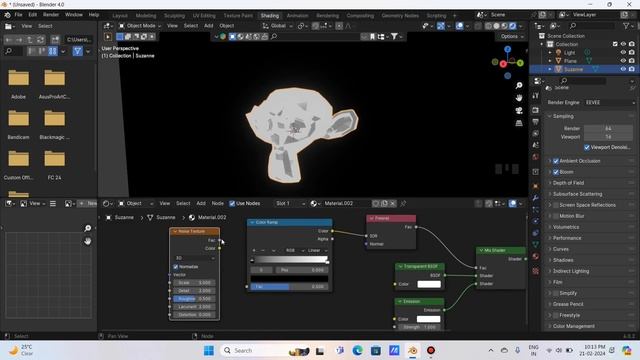Hide Suzanne using its eye icon
The image size is (640, 360).
(x=623, y=69)
